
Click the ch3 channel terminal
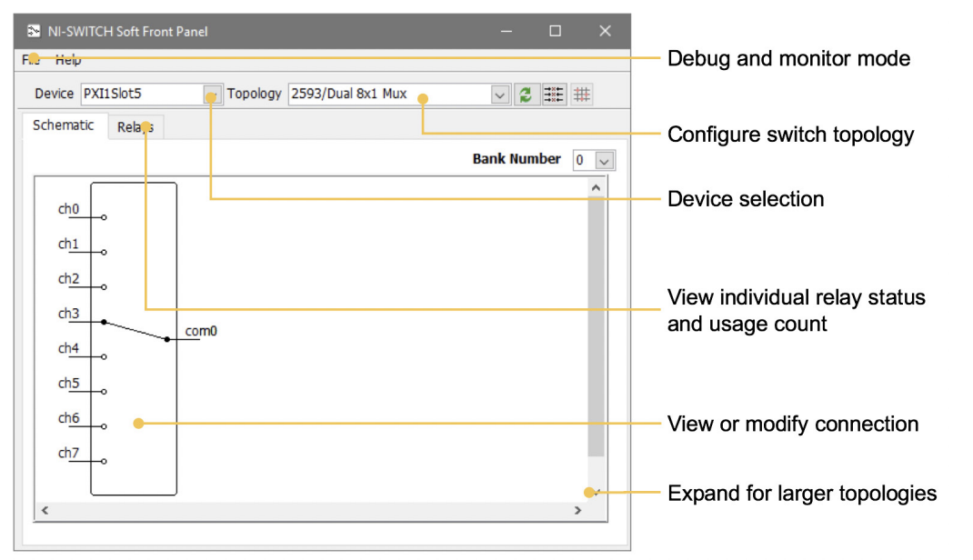tap(104, 322)
